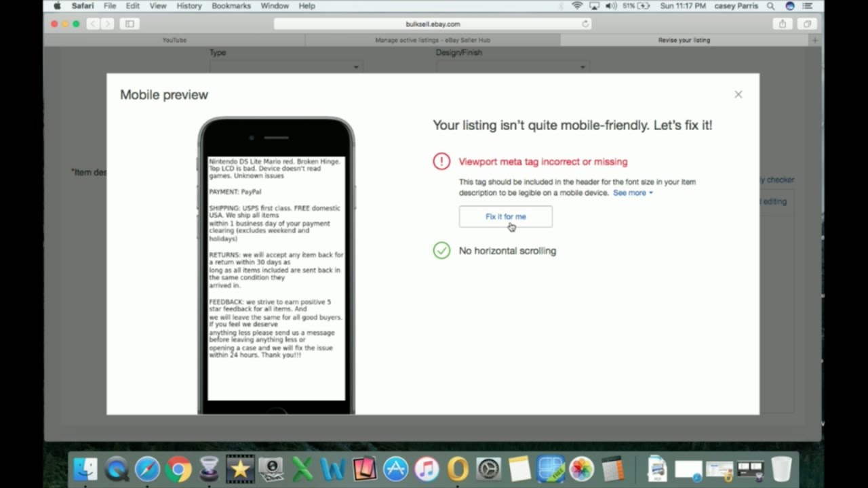Screen dimensions: 868x488
Task: Click the AirPlay display icon
Action: coord(595,6)
